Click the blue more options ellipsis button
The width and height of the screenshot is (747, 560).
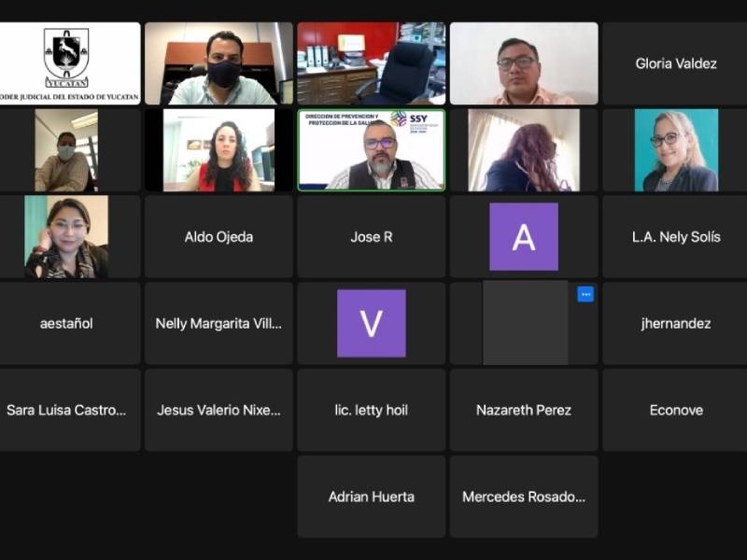(x=585, y=294)
